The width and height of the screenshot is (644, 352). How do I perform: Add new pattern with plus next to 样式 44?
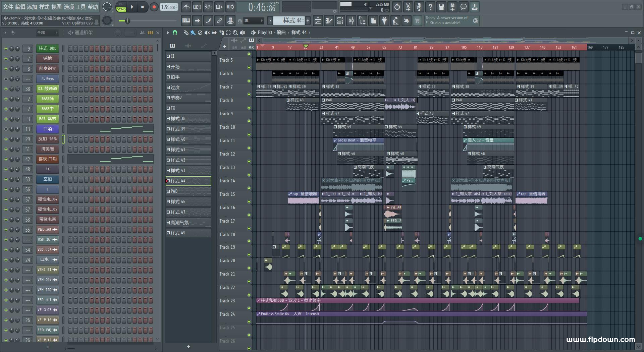(308, 21)
